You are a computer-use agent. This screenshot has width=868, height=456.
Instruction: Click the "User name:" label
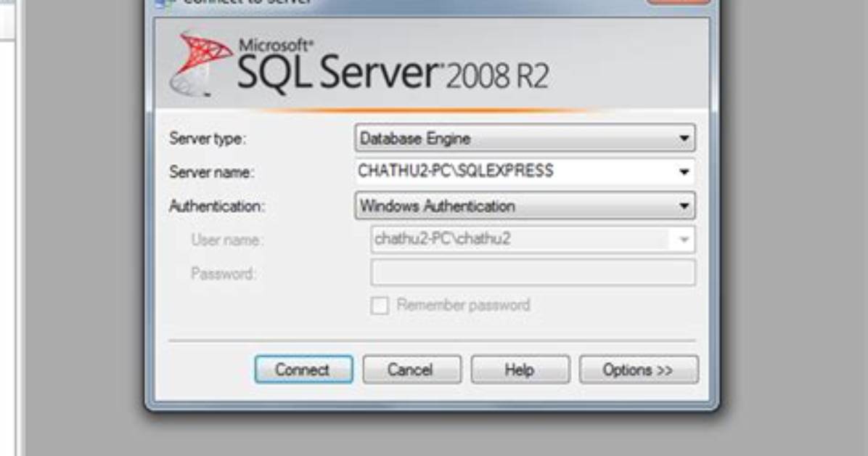click(227, 240)
